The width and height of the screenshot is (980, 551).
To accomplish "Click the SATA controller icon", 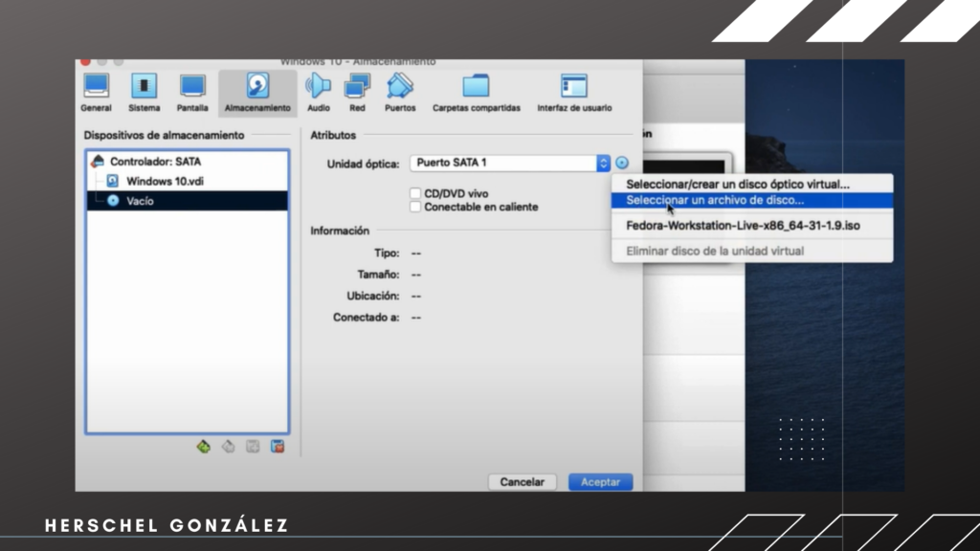I will click(x=98, y=161).
